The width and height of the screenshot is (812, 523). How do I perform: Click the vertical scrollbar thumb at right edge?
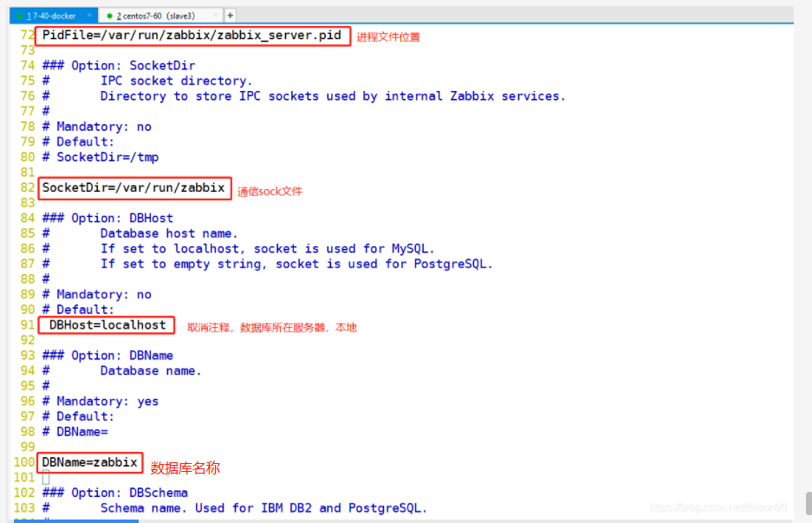[809, 503]
